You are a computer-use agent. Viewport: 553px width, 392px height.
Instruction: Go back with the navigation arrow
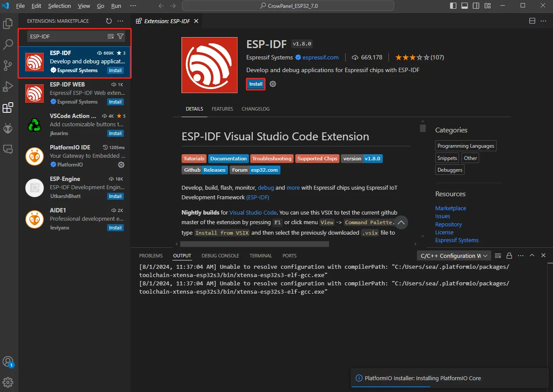[x=161, y=6]
